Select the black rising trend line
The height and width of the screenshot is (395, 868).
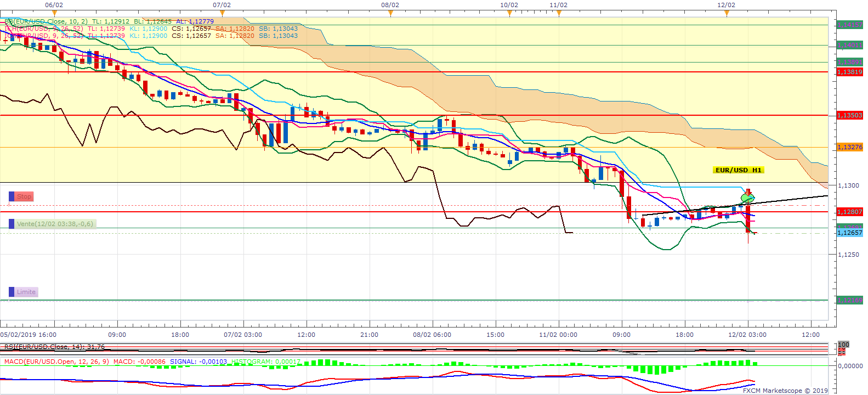[735, 205]
